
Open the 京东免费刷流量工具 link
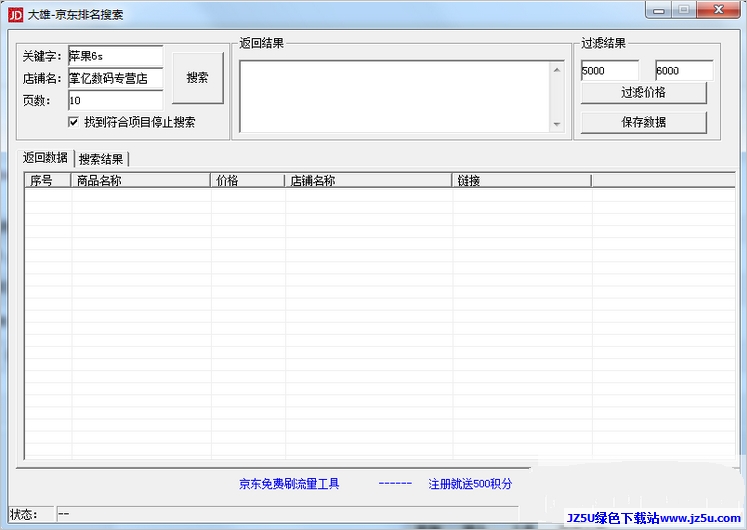click(x=289, y=484)
